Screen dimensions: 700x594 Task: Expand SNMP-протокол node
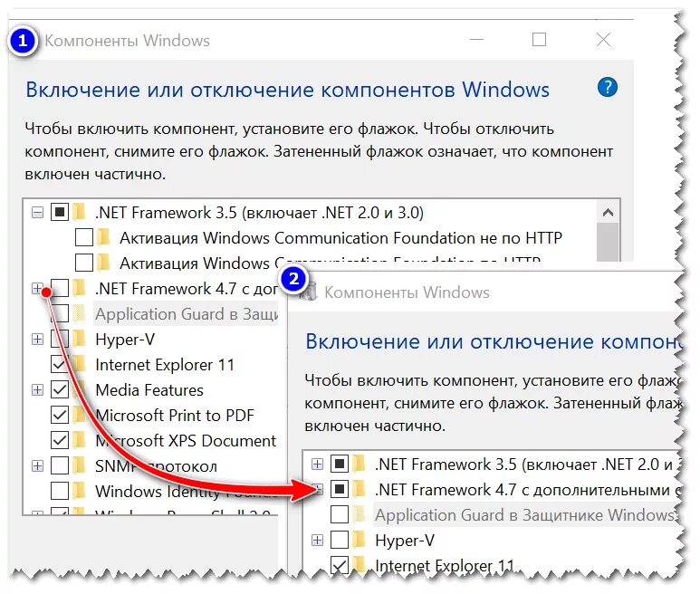pyautogui.click(x=37, y=466)
